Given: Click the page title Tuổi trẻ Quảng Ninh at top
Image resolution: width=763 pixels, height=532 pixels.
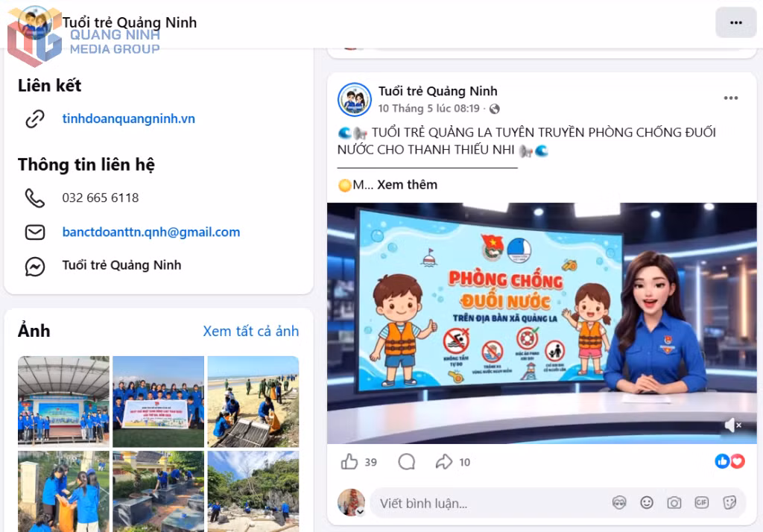Looking at the screenshot, I should click(130, 22).
